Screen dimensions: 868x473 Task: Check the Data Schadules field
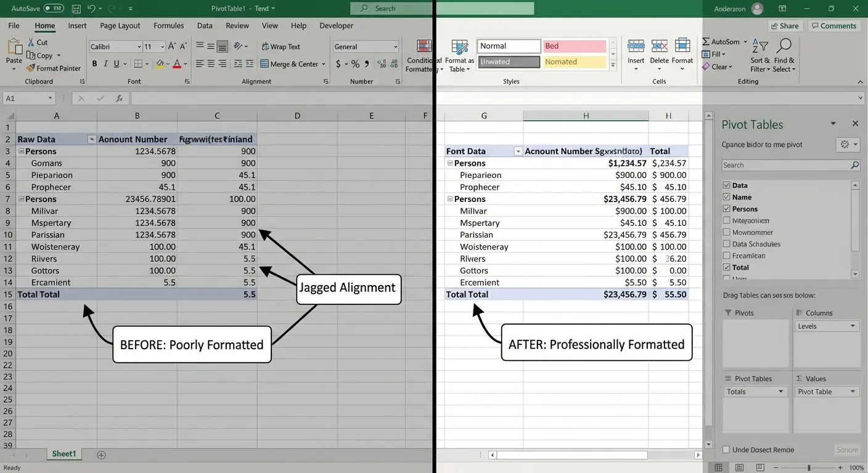pyautogui.click(x=726, y=244)
